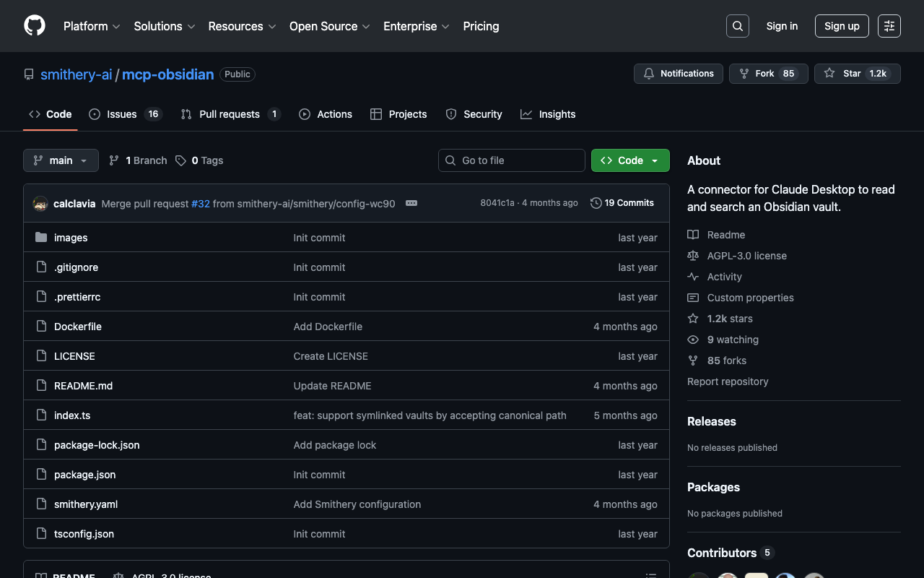
Task: Expand the commit message ellipsis
Action: coord(411,204)
